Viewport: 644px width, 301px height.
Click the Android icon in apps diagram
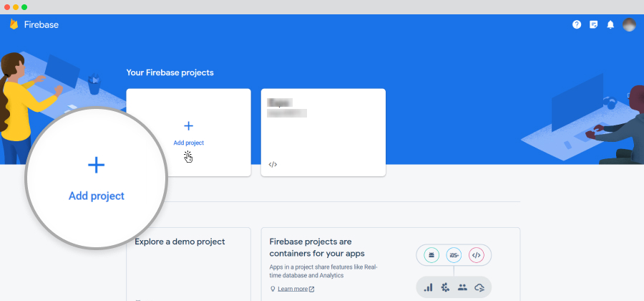[x=431, y=255]
